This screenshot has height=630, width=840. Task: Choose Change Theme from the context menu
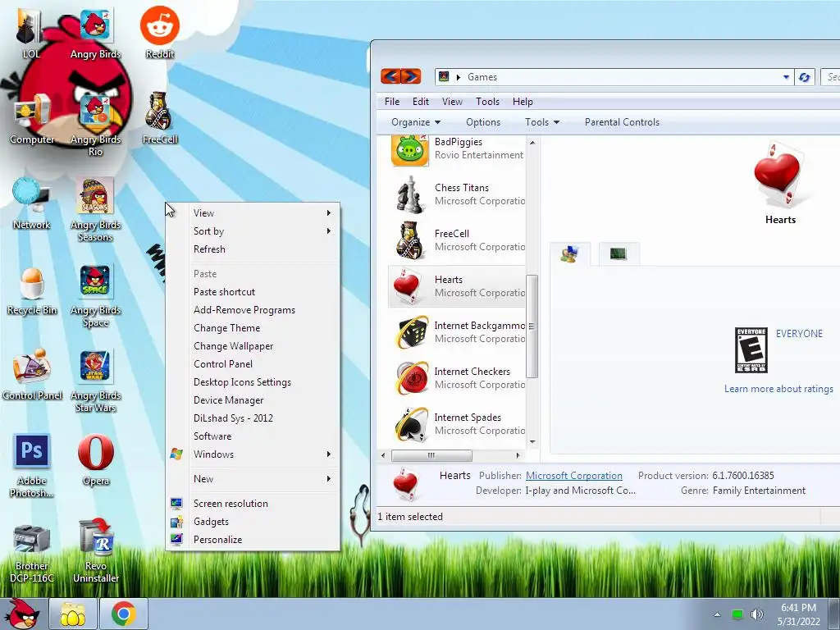[x=253, y=328]
